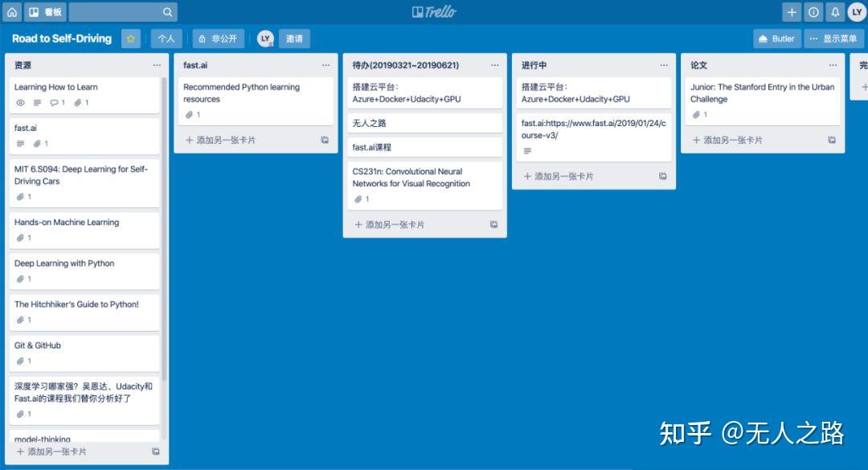
Task: Toggle the star on the board
Action: 131,39
